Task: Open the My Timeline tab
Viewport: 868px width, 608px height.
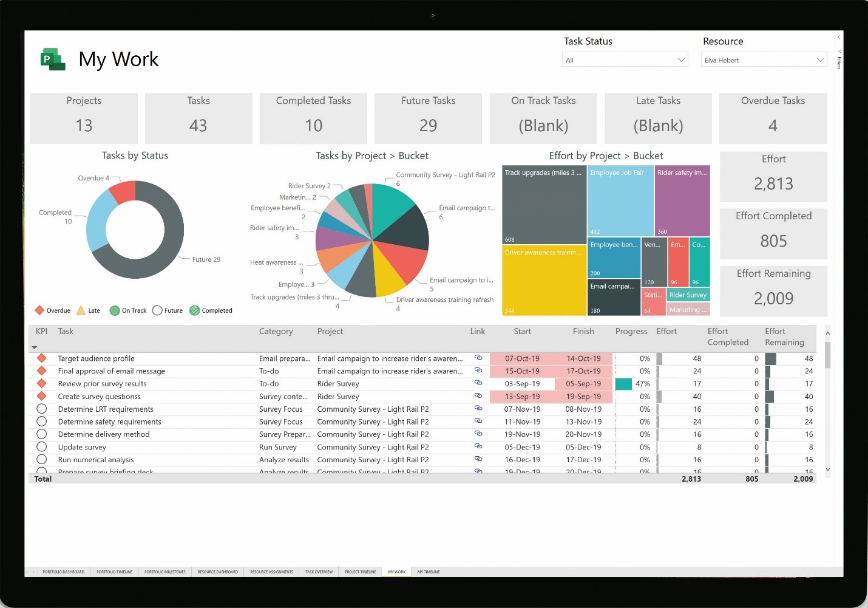Action: pos(428,572)
